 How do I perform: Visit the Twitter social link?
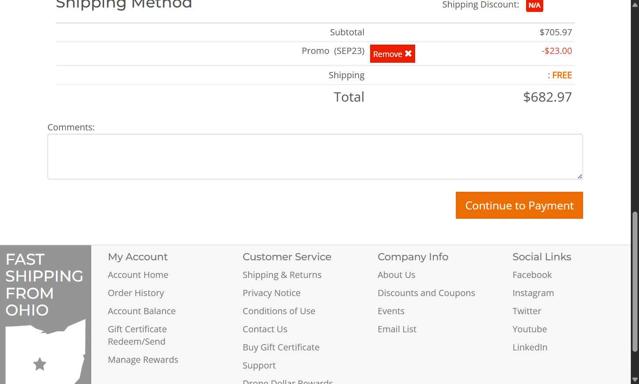click(527, 311)
